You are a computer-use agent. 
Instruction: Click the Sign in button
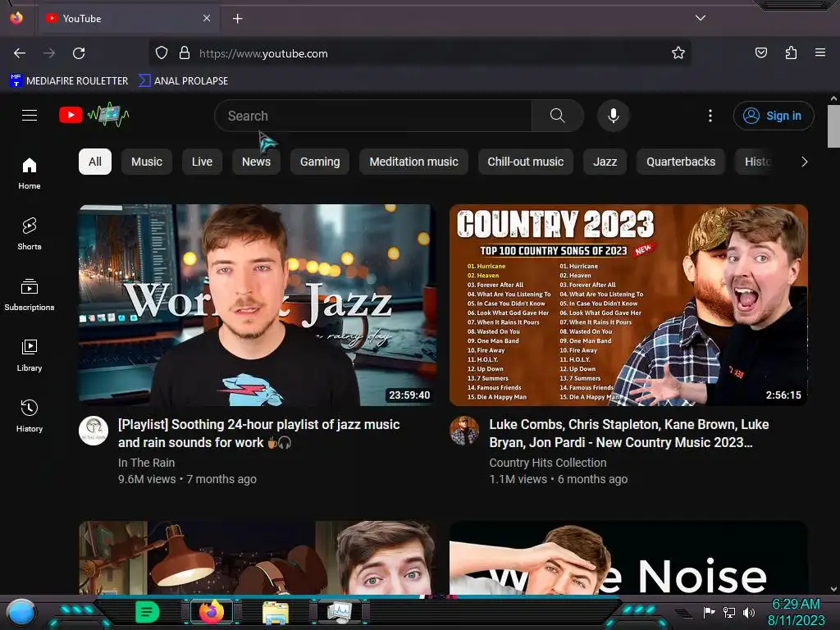[774, 116]
